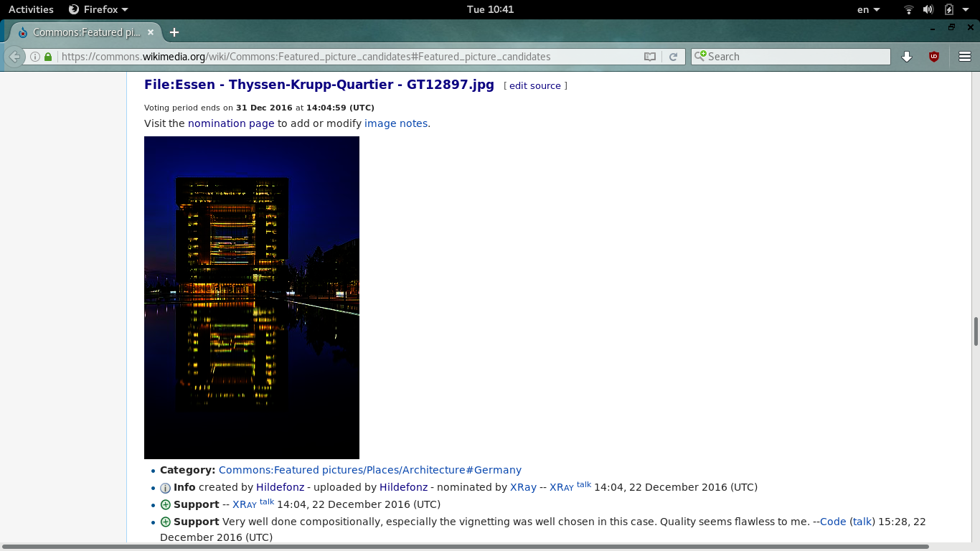Click the edit source link
This screenshot has height=551, width=980.
tap(535, 85)
